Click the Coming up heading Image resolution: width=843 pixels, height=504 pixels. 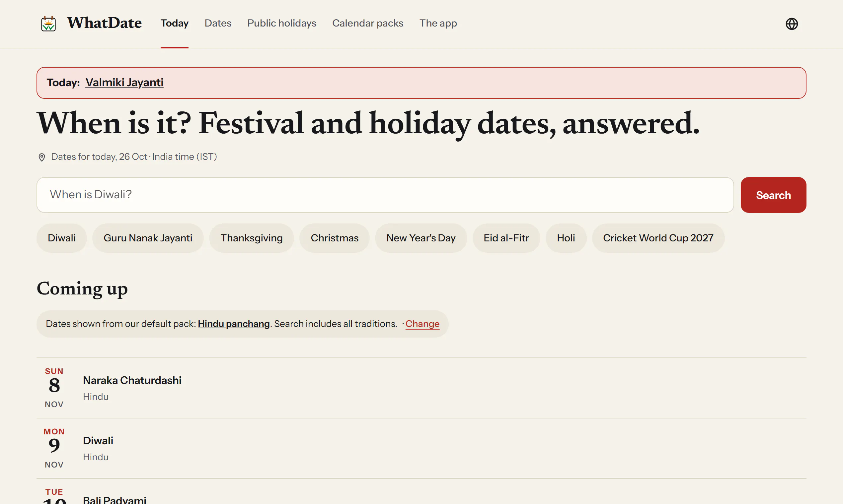click(x=82, y=289)
